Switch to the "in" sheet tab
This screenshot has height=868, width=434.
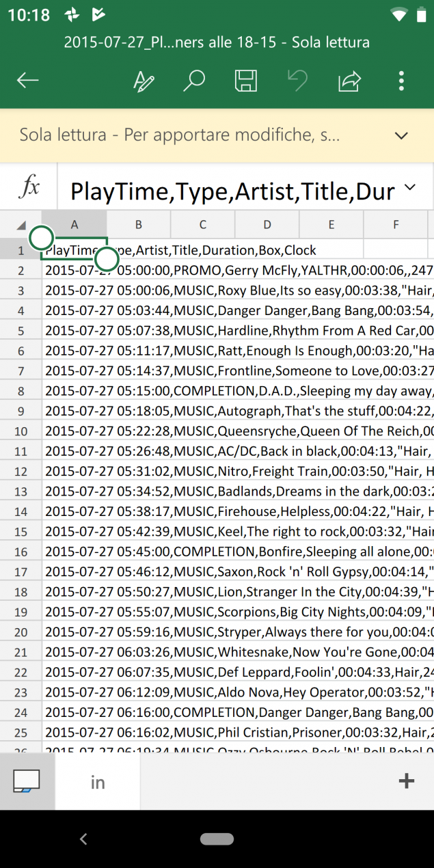pos(98,782)
